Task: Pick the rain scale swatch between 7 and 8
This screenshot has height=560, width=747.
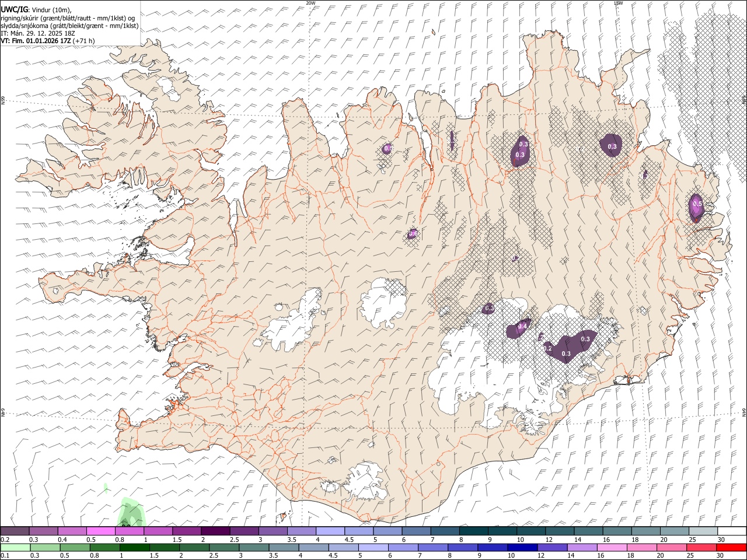Action: click(433, 547)
